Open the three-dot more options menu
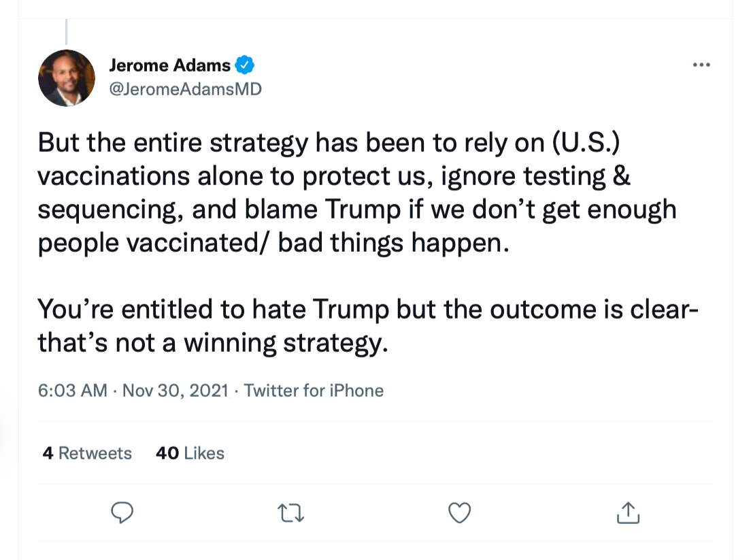 (x=701, y=65)
